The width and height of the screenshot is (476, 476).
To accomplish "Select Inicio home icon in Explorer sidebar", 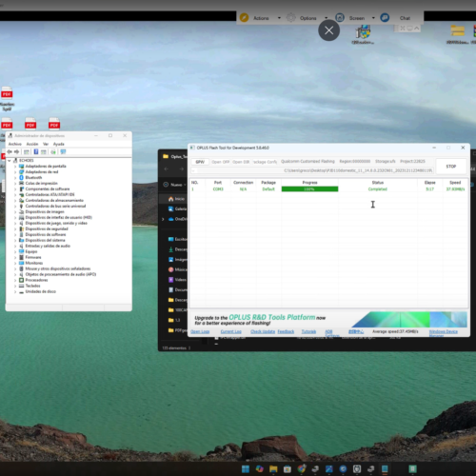I will 171,199.
